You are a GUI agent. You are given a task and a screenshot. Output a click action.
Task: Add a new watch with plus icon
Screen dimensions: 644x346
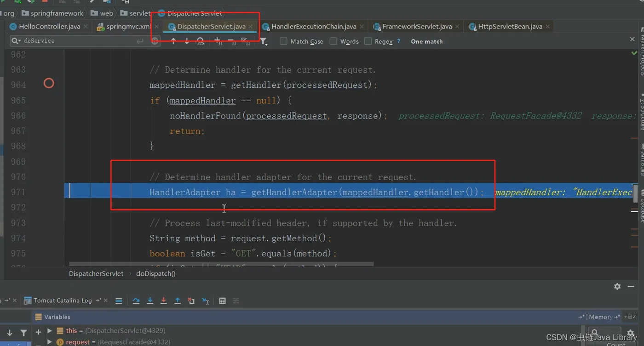tap(38, 332)
